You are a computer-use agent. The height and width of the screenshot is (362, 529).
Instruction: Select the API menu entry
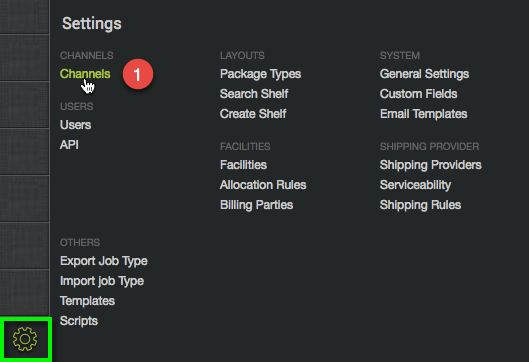pyautogui.click(x=69, y=145)
